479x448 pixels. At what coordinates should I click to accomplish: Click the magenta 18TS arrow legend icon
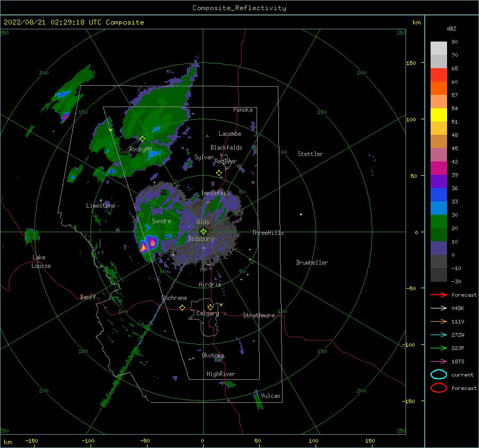point(439,362)
